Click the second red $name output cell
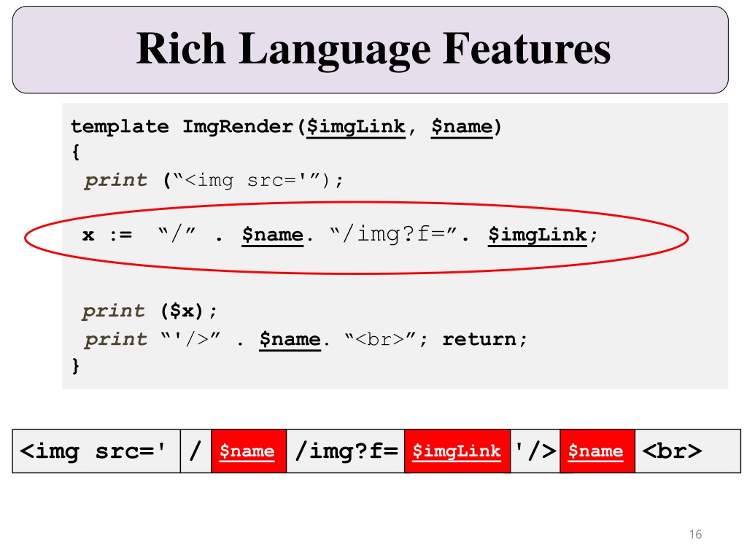Image resolution: width=747 pixels, height=560 pixels. tap(597, 451)
